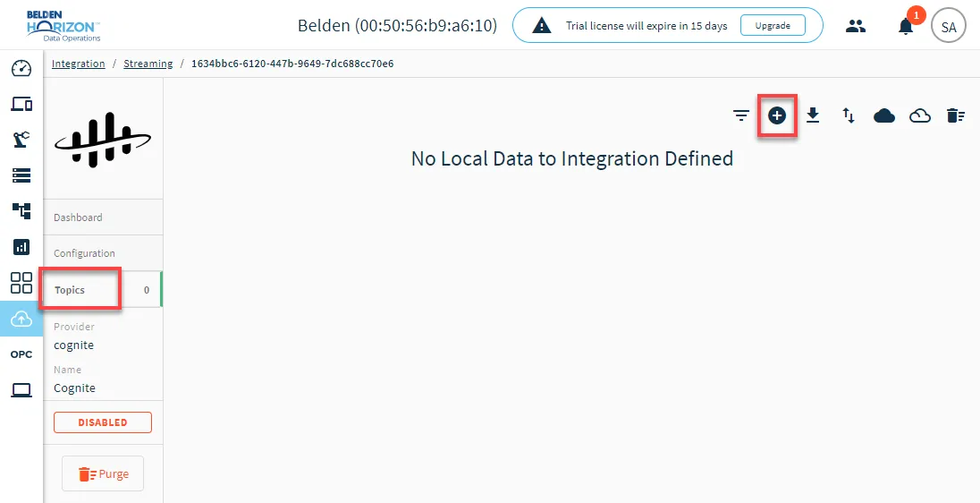Viewport: 980px width, 503px height.
Task: Open the four-squares grid sidebar icon
Action: pos(21,283)
